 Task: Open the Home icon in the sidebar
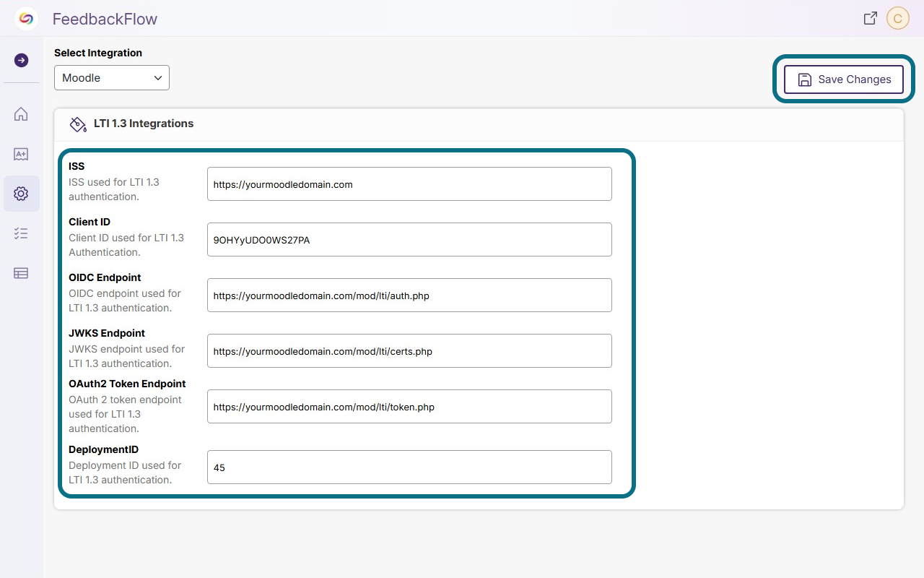pos(21,114)
